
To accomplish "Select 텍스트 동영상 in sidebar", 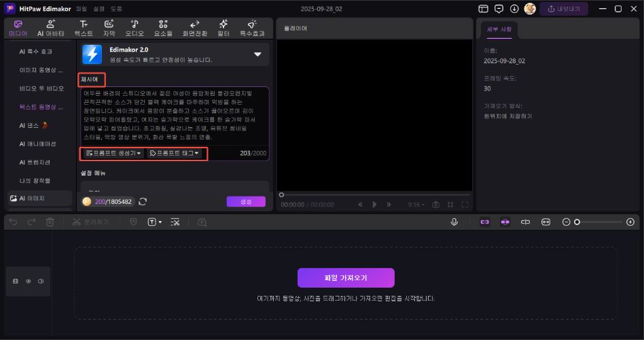I will click(41, 107).
